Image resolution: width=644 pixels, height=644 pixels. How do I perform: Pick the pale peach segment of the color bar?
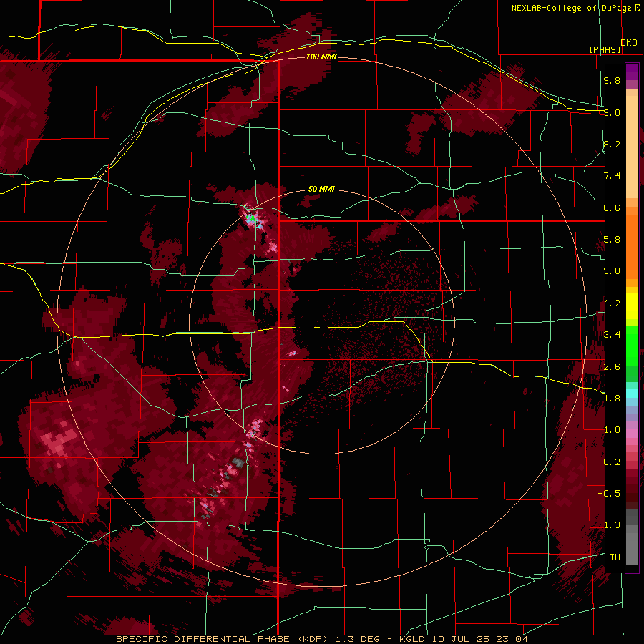632,147
